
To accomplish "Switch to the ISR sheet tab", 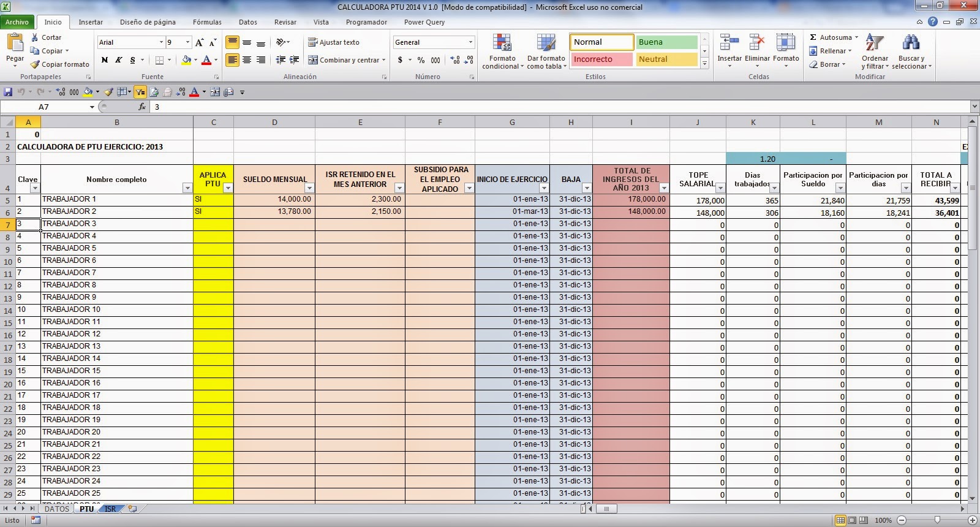I will (110, 509).
